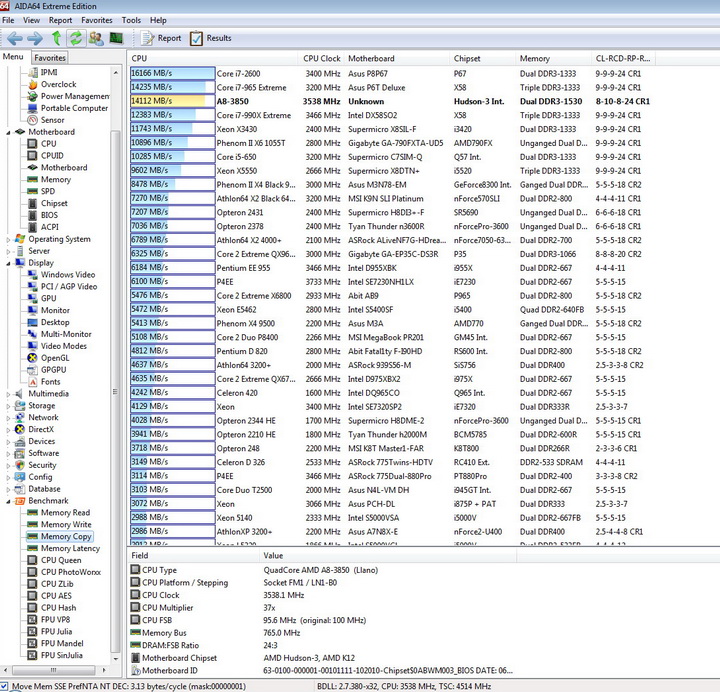Open the Sensor page in tree
720x692 pixels.
coord(52,120)
